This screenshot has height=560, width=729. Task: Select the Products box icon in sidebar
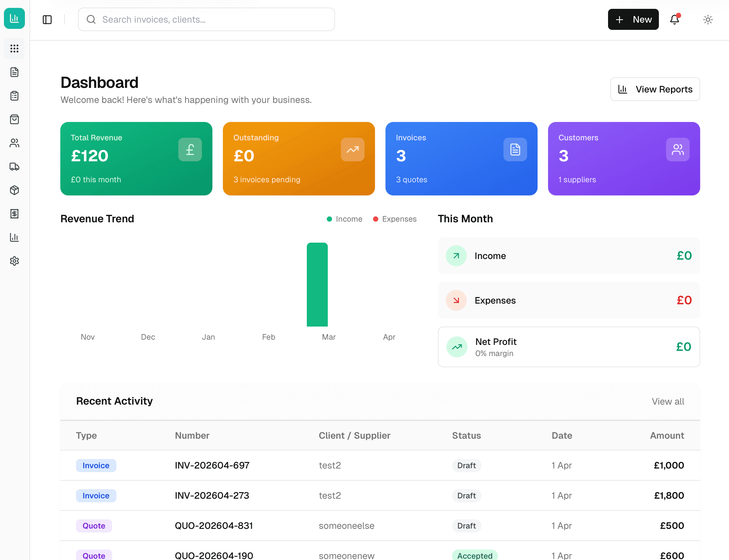coord(14,190)
